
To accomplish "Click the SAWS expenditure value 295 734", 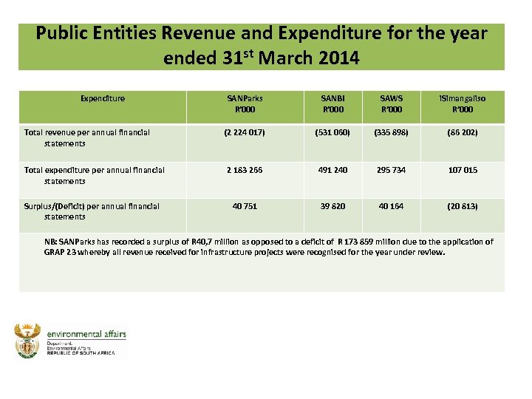I will tap(391, 170).
